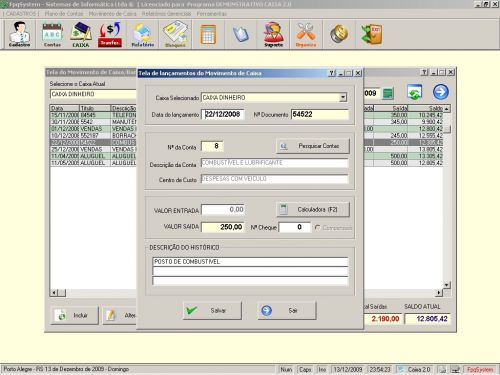
Task: Click the Título column header in grid
Action: 95,108
